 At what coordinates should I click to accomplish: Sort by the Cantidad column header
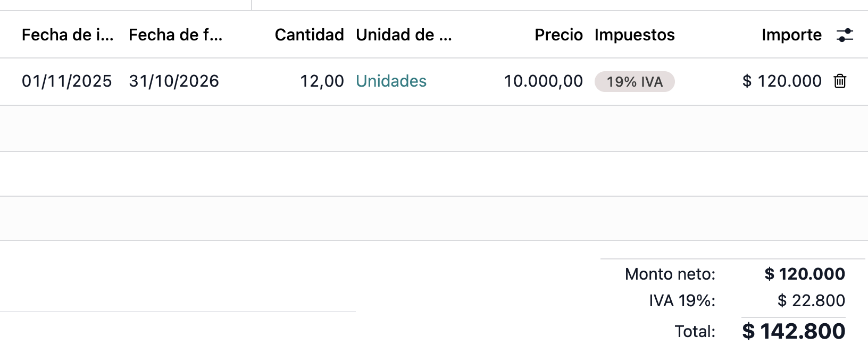tap(309, 35)
